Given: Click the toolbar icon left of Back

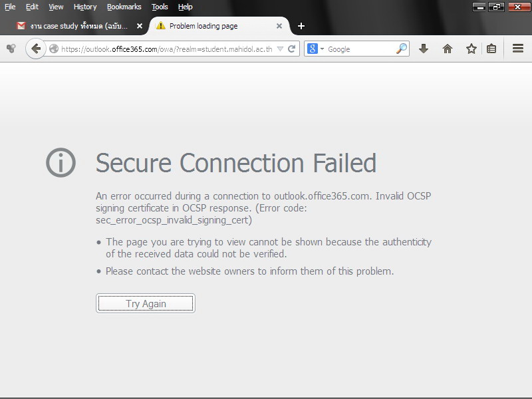Looking at the screenshot, I should click(x=11, y=49).
